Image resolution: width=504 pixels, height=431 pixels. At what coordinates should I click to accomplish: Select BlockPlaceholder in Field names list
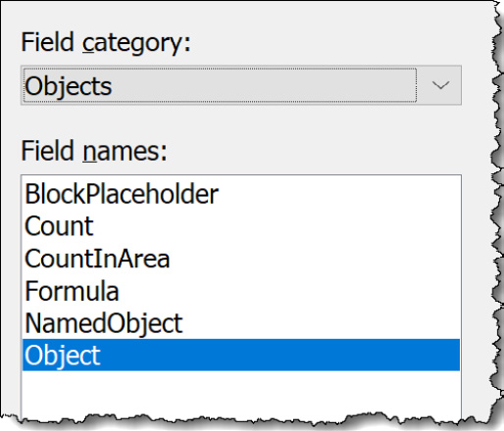click(x=241, y=194)
